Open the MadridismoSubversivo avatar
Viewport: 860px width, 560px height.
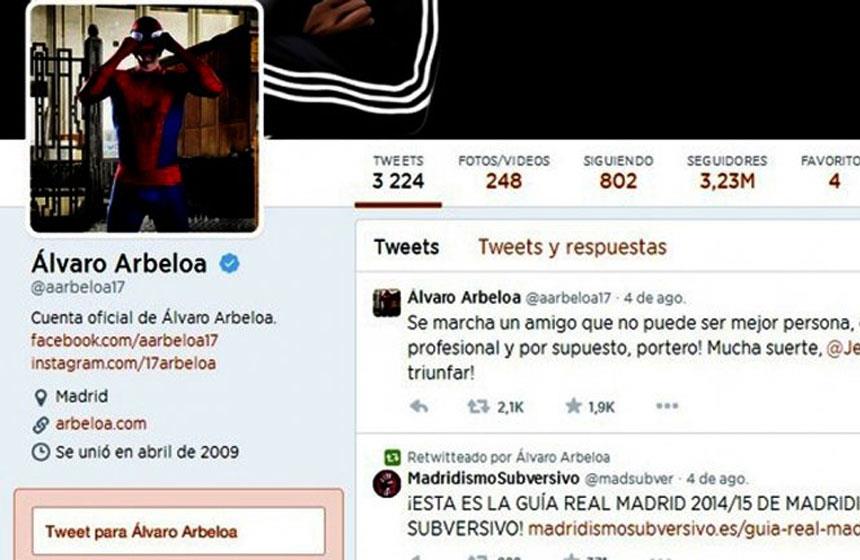click(x=387, y=483)
